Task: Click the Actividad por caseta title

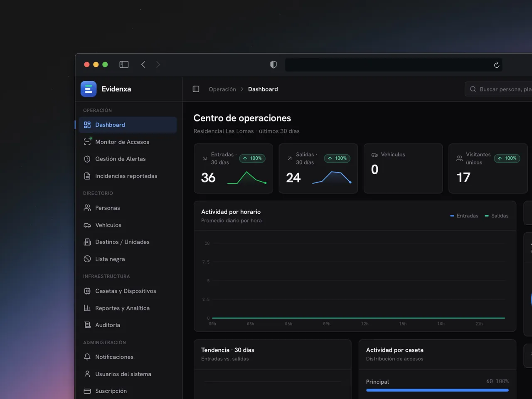Action: (395, 350)
